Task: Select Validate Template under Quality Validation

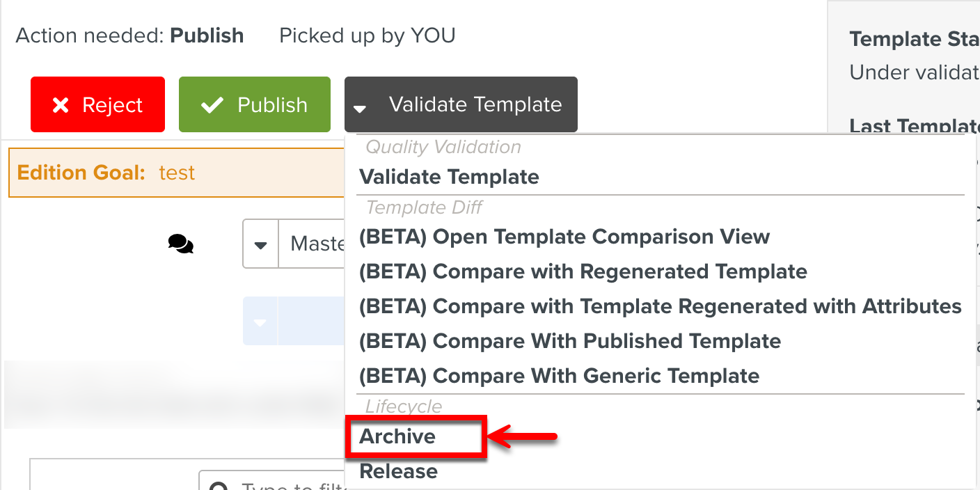Action: pyautogui.click(x=449, y=177)
